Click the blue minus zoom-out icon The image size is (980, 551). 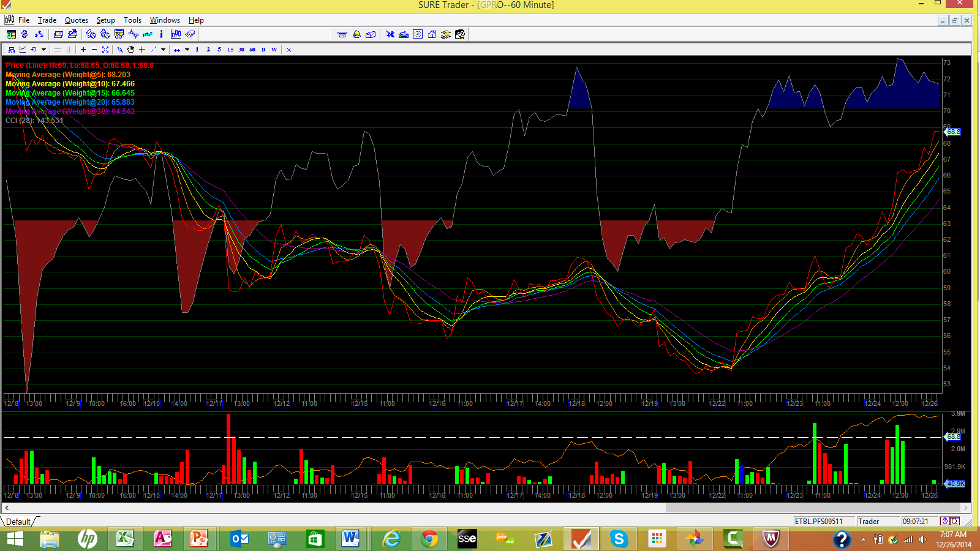[94, 50]
